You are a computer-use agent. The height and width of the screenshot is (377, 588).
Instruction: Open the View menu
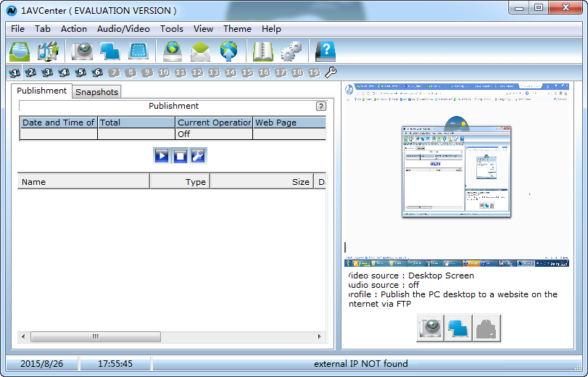tap(203, 29)
